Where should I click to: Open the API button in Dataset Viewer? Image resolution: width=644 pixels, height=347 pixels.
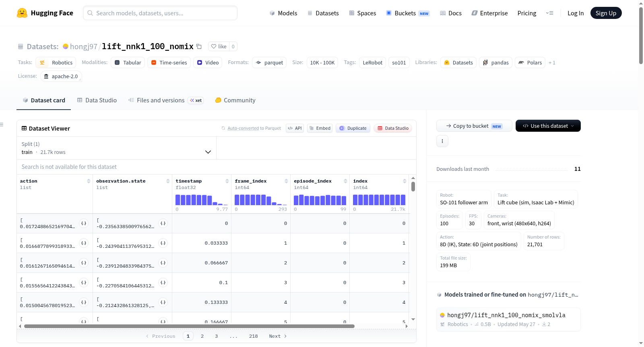click(295, 128)
